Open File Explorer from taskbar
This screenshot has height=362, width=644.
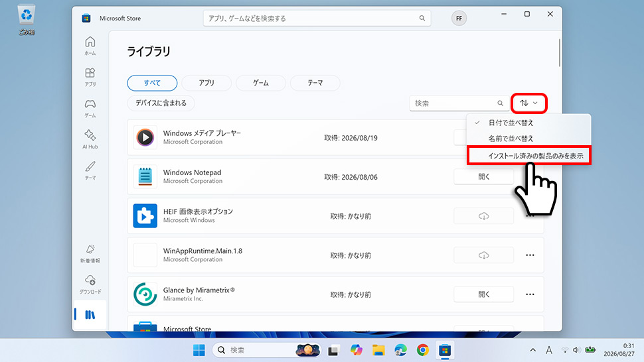(x=378, y=350)
